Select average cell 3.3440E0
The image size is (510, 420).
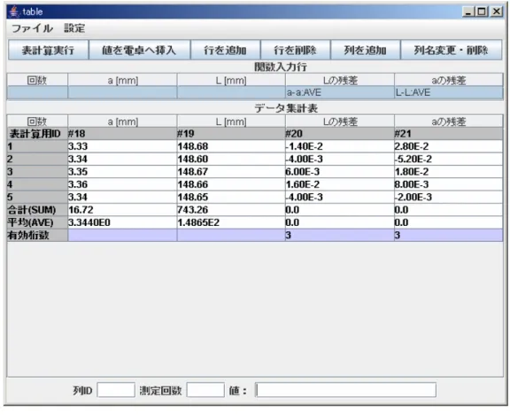point(122,222)
